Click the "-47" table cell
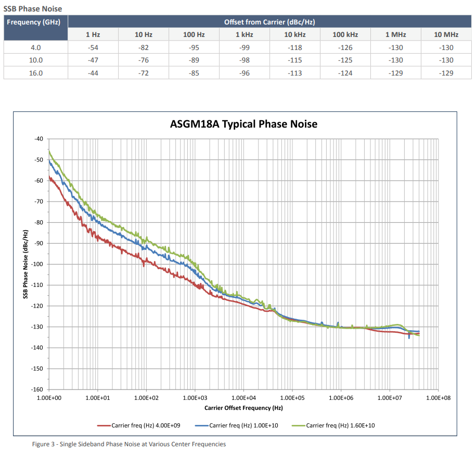Image resolution: width=476 pixels, height=452 pixels. pos(93,60)
